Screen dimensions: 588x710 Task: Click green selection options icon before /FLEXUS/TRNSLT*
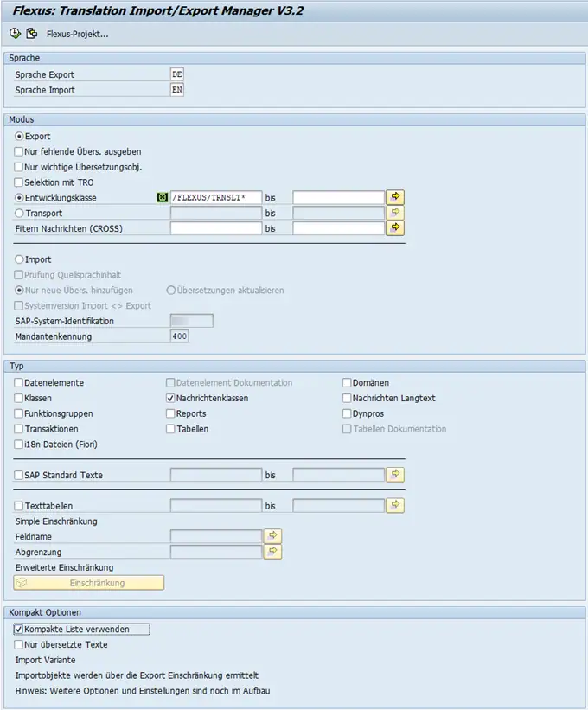(162, 197)
